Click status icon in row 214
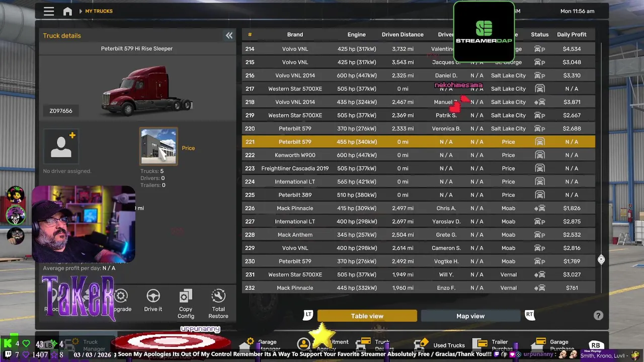 point(539,49)
